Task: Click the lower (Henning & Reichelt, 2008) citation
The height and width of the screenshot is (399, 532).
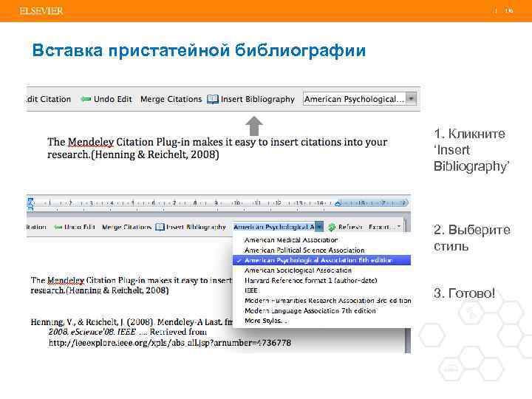Action: pos(117,290)
